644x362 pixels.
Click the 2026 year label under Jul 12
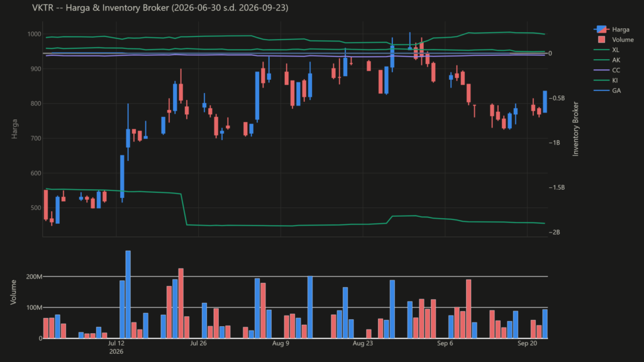(x=116, y=352)
